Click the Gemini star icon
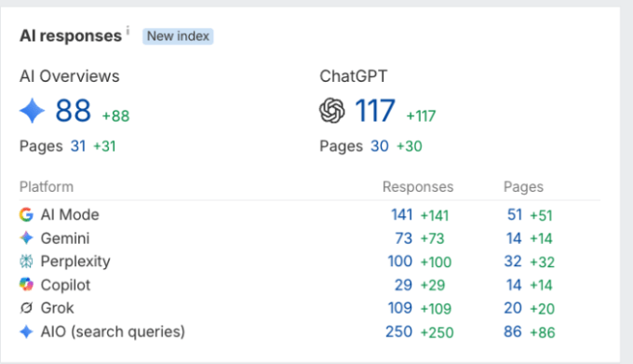 (26, 238)
